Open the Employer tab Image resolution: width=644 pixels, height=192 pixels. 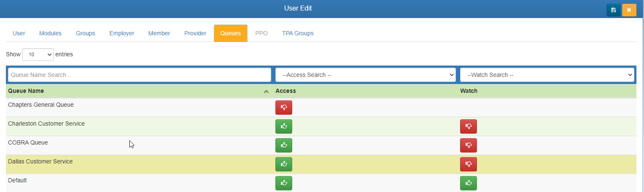122,33
